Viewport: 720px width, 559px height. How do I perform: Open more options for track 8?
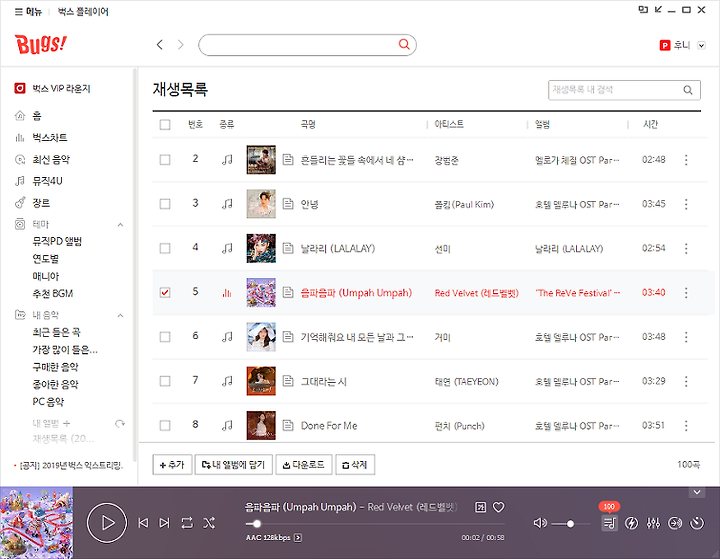coord(686,425)
